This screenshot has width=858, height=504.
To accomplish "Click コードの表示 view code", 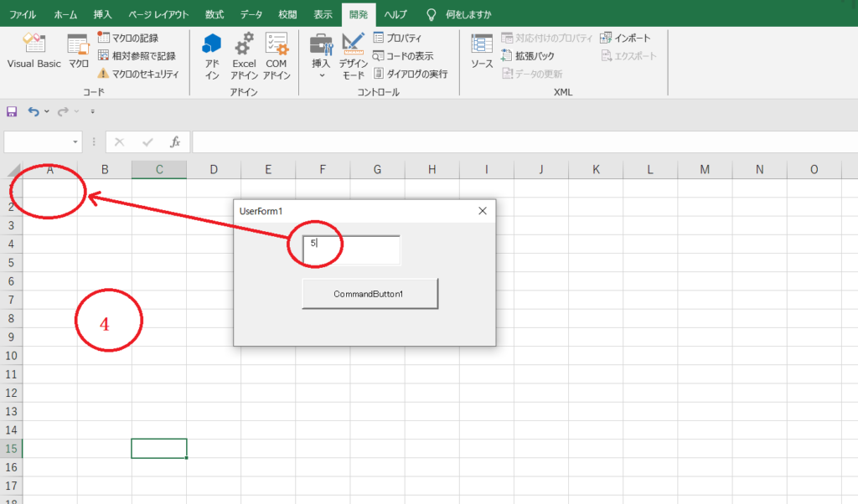I will [403, 56].
